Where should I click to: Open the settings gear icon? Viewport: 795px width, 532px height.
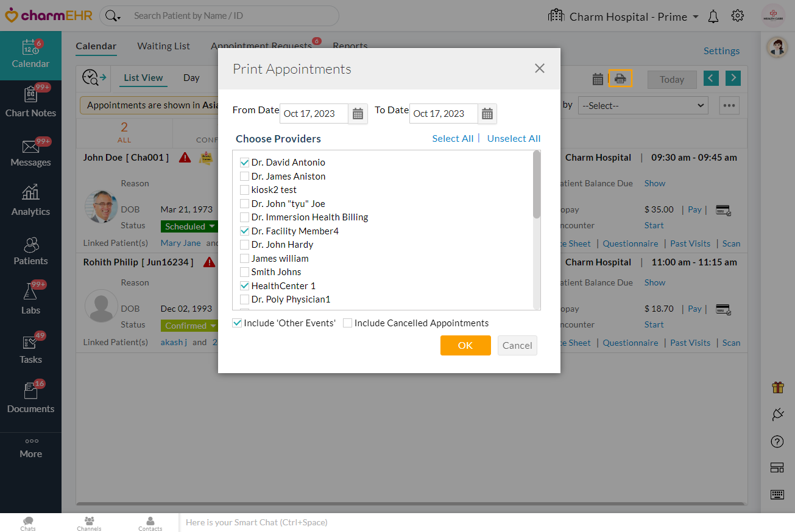(738, 16)
